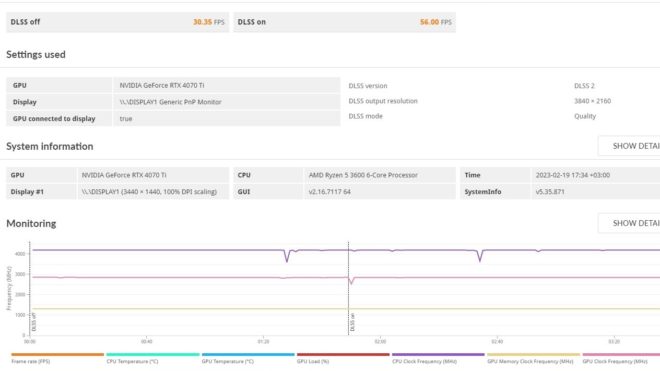The image size is (660, 371).
Task: Click the SystemInfo label
Action: (x=483, y=192)
